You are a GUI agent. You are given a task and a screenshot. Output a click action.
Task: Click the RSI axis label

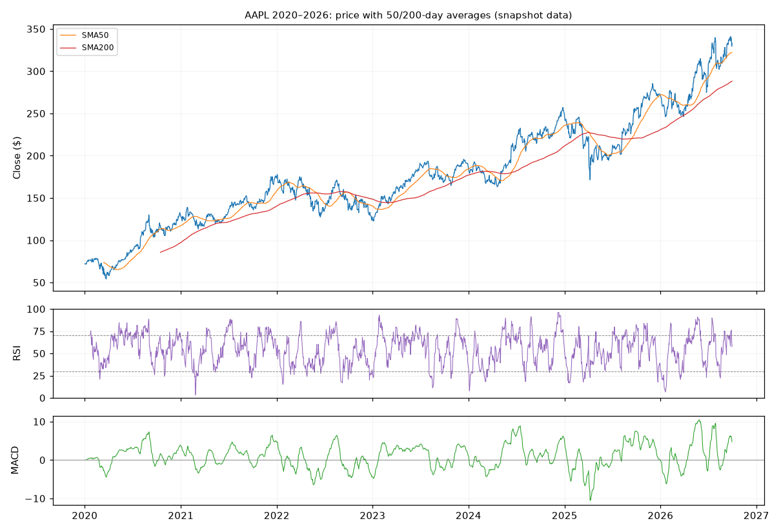pos(17,353)
